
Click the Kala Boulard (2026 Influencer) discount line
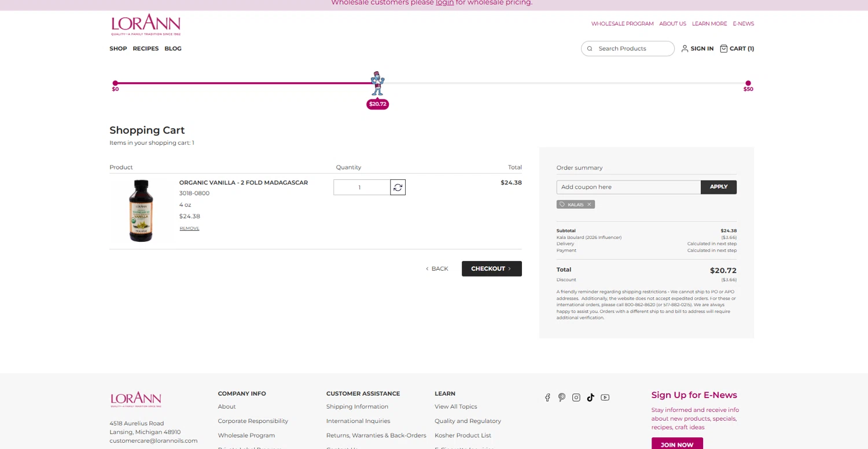point(589,237)
